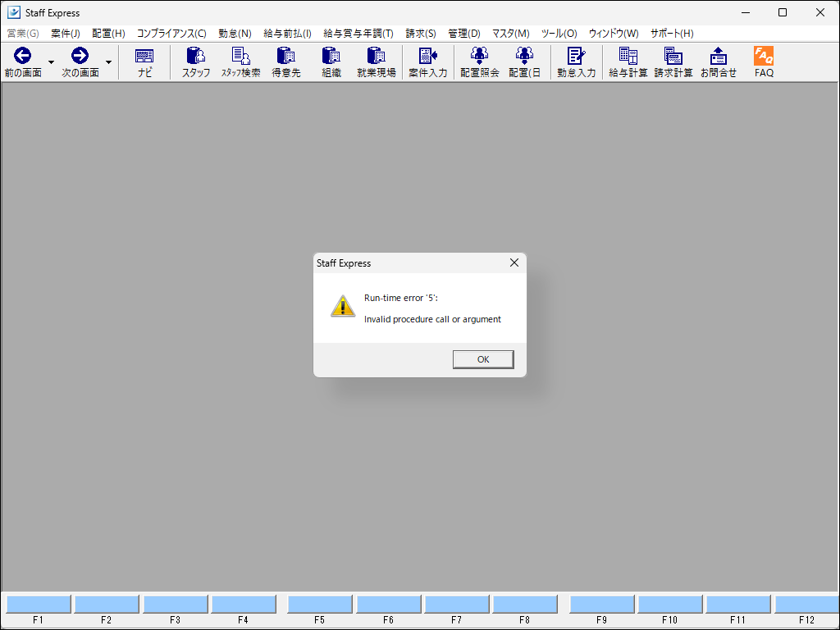Open the 案件(J) menu
This screenshot has height=630, width=840.
(x=66, y=33)
